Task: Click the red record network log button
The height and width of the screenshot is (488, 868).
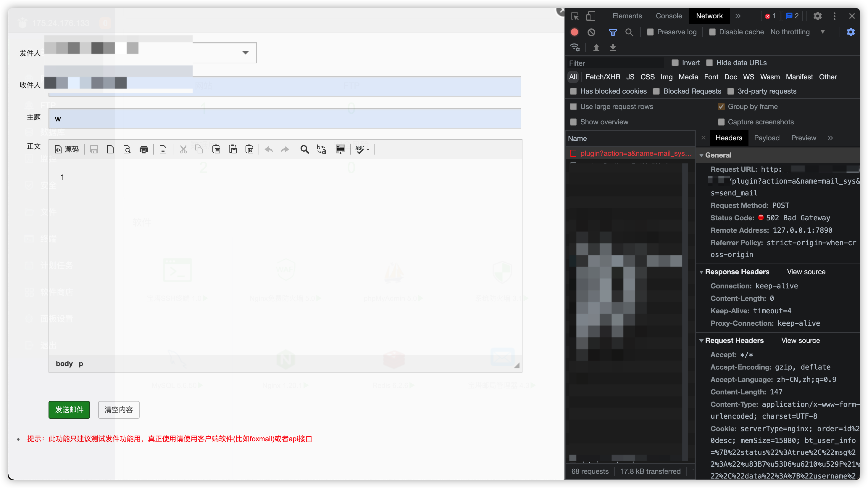Action: coord(575,32)
